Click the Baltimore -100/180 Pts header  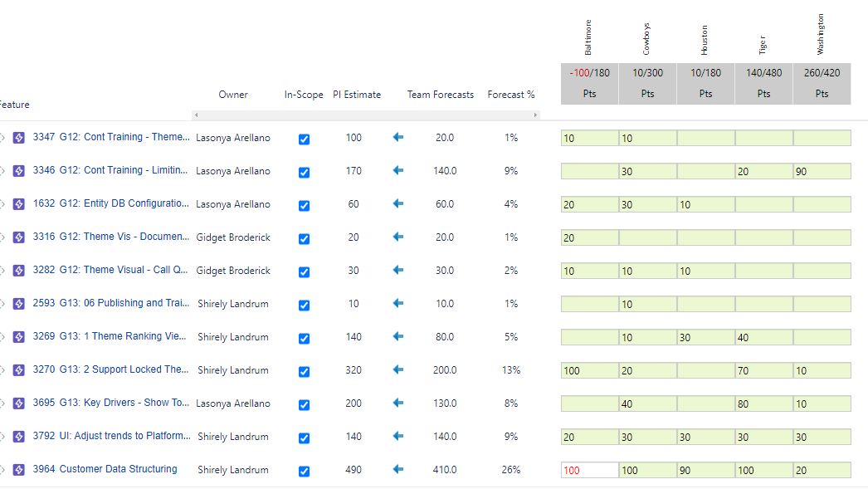(589, 84)
